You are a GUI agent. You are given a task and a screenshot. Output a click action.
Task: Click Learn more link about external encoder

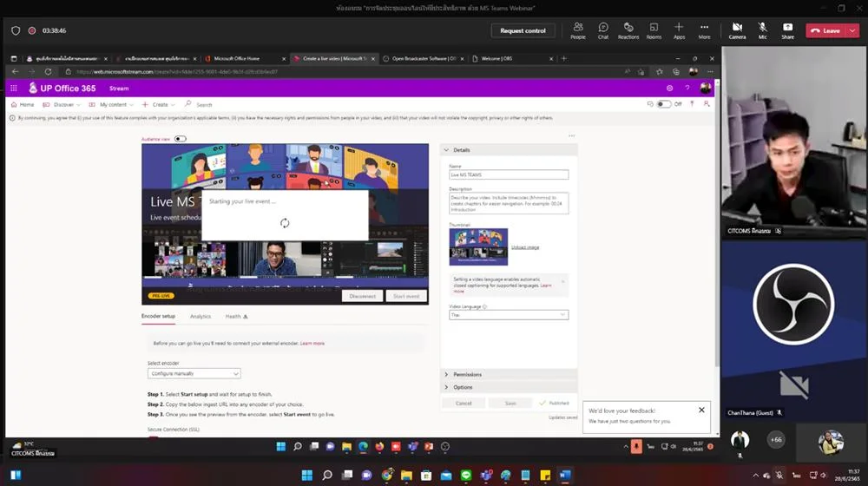[x=312, y=343]
